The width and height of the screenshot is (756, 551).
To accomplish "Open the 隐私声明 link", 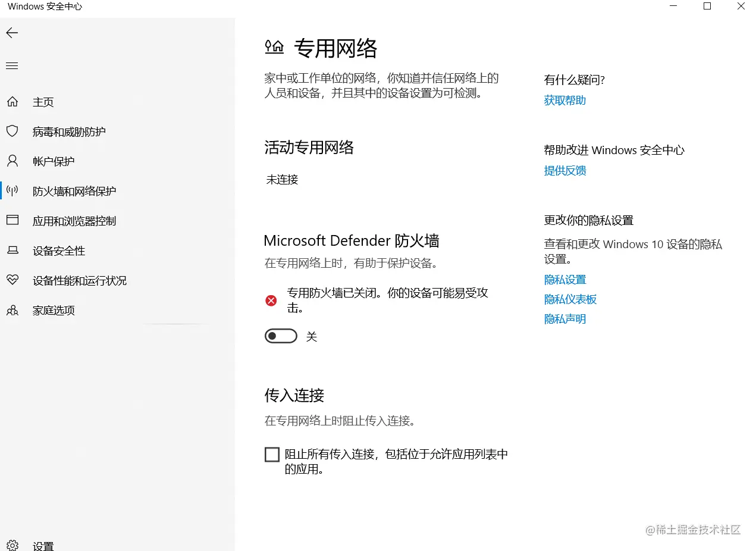I will [565, 319].
